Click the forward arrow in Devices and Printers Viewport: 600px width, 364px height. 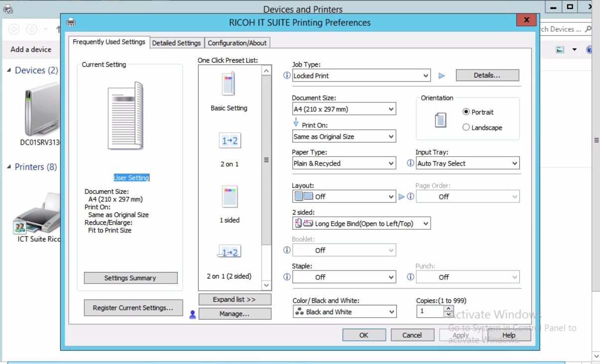[x=31, y=29]
